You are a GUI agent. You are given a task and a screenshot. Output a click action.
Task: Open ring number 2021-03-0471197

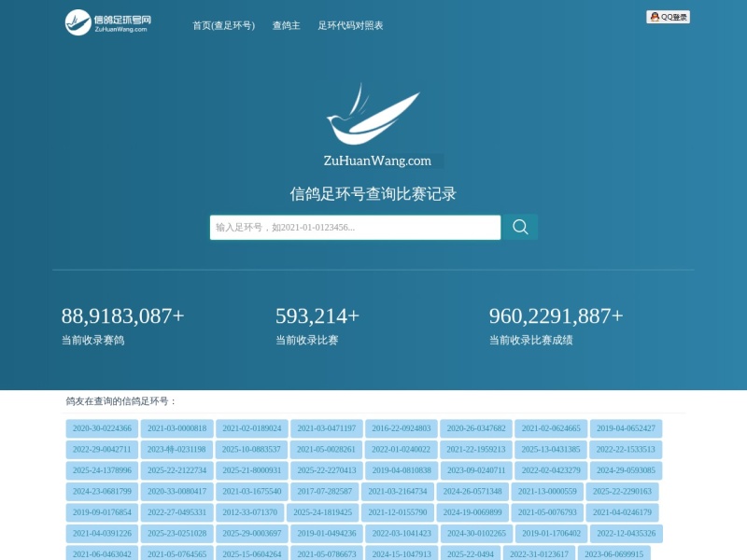tap(326, 428)
